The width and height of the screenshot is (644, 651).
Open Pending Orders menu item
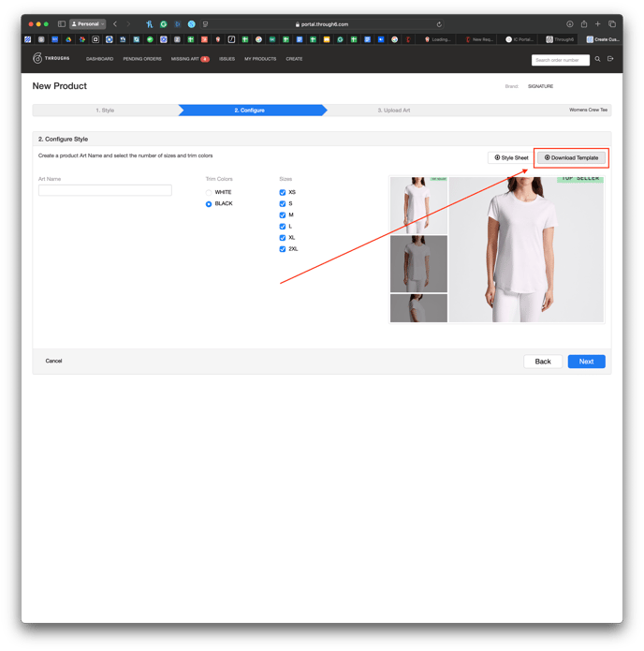point(142,59)
